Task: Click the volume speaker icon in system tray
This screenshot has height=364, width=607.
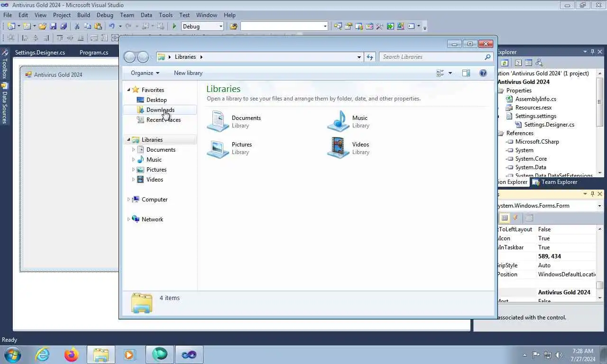Action: point(559,355)
